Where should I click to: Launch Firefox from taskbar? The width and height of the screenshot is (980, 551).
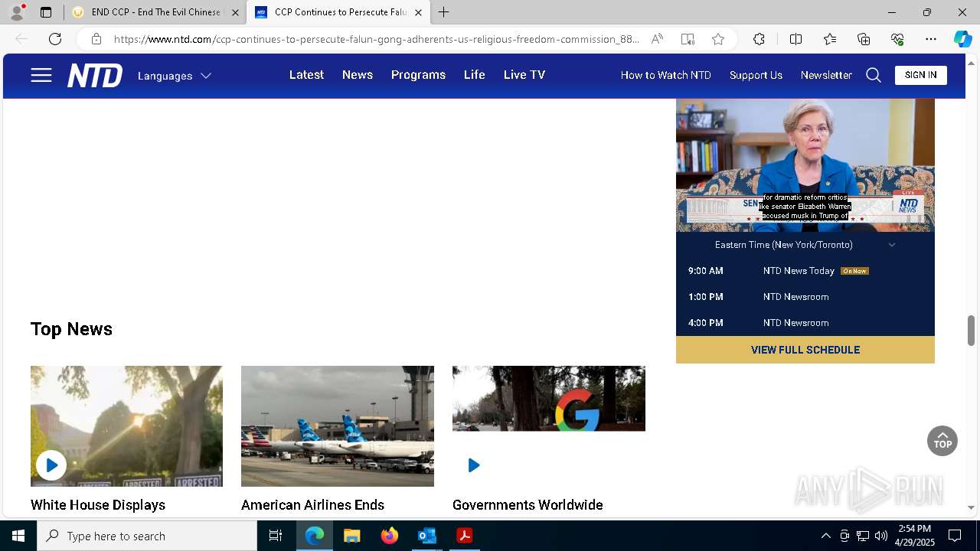390,536
